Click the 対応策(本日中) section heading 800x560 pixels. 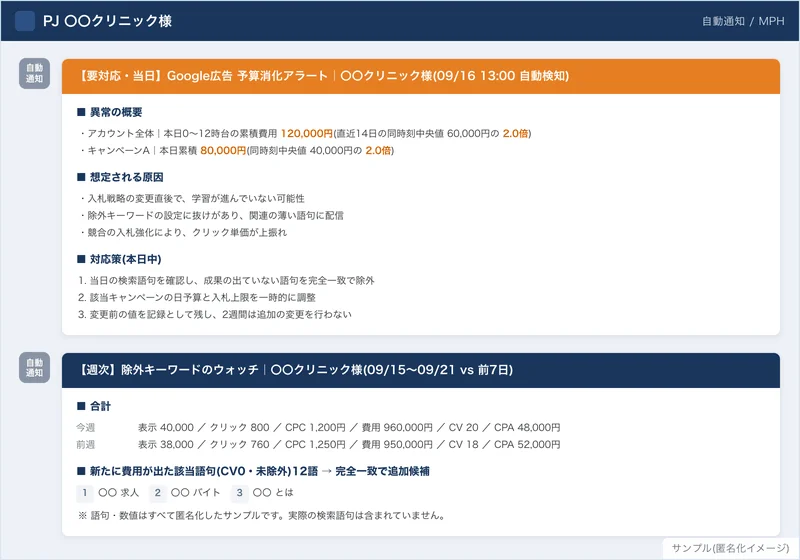tap(119, 259)
